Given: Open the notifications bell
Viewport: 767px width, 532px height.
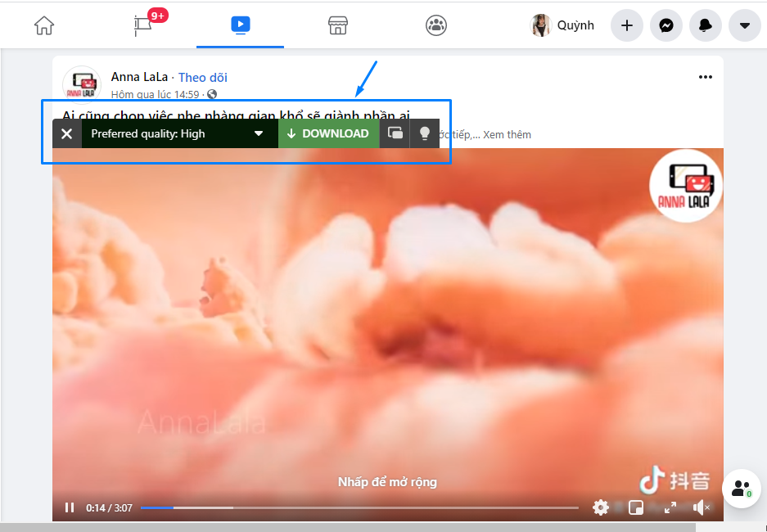Looking at the screenshot, I should pyautogui.click(x=705, y=25).
